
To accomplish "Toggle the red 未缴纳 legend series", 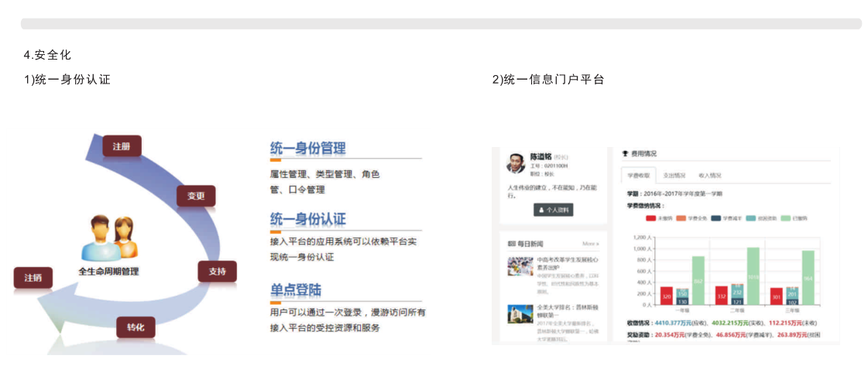I will pyautogui.click(x=651, y=218).
